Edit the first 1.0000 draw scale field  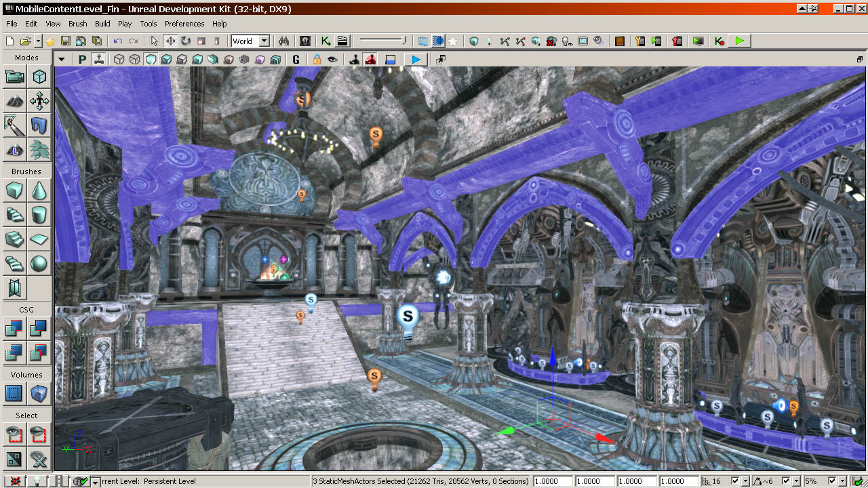553,481
